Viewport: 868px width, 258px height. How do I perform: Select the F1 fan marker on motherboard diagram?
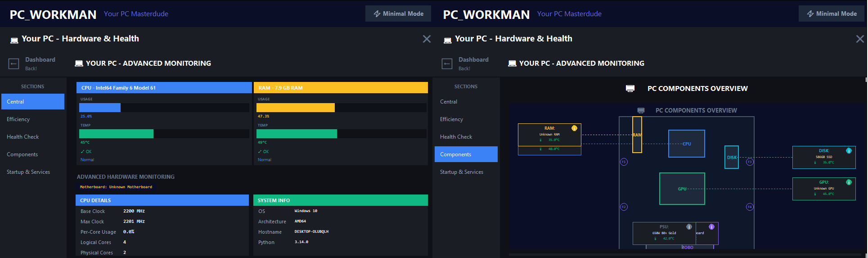click(624, 162)
